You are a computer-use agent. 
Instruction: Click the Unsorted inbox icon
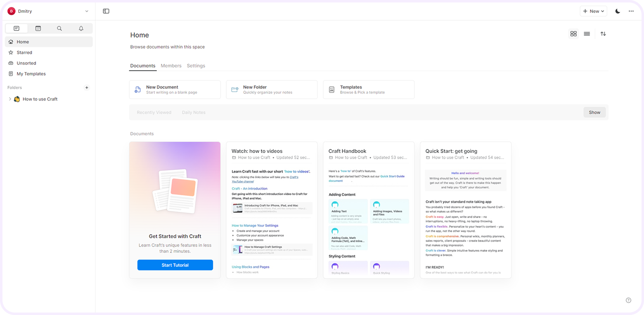click(11, 63)
